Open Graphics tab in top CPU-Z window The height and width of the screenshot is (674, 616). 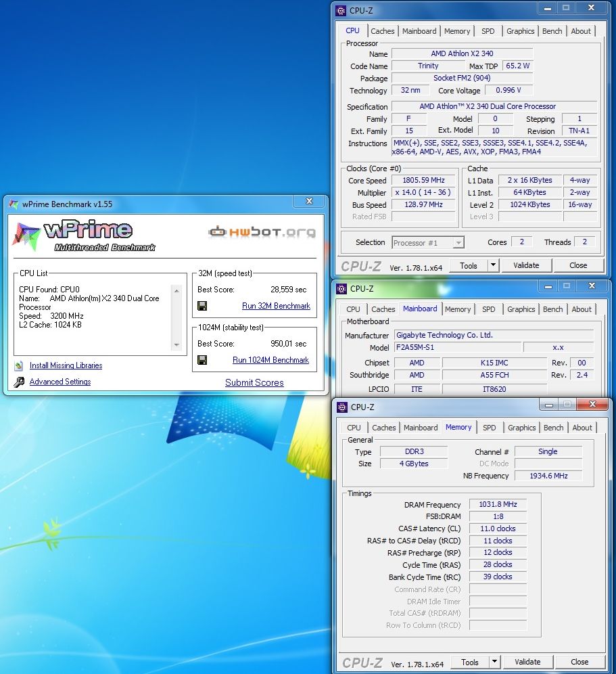(520, 31)
